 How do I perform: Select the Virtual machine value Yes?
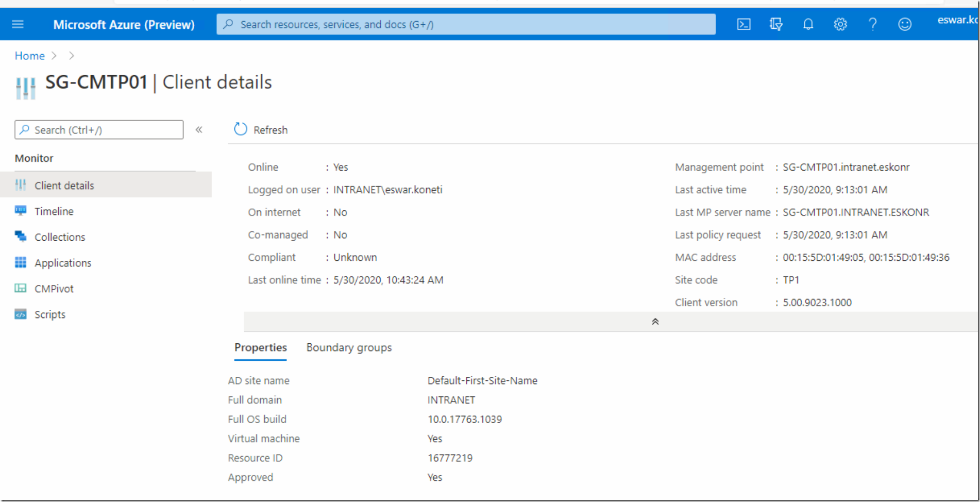point(435,439)
